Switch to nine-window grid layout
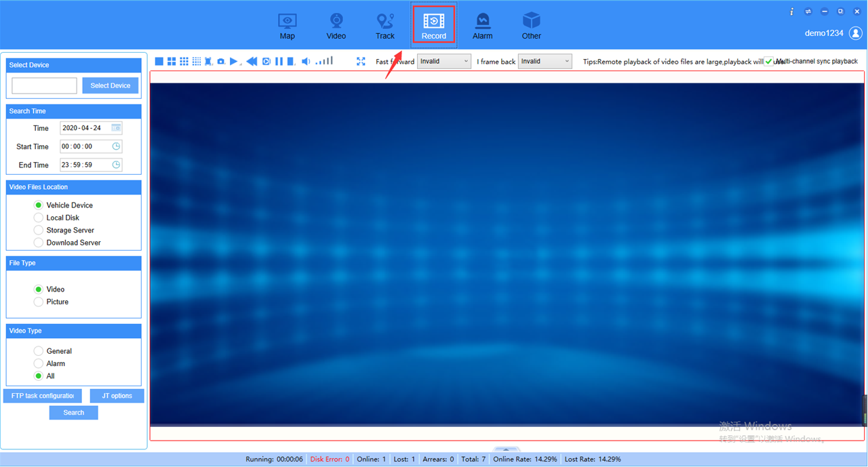This screenshot has width=868, height=467. 184,62
